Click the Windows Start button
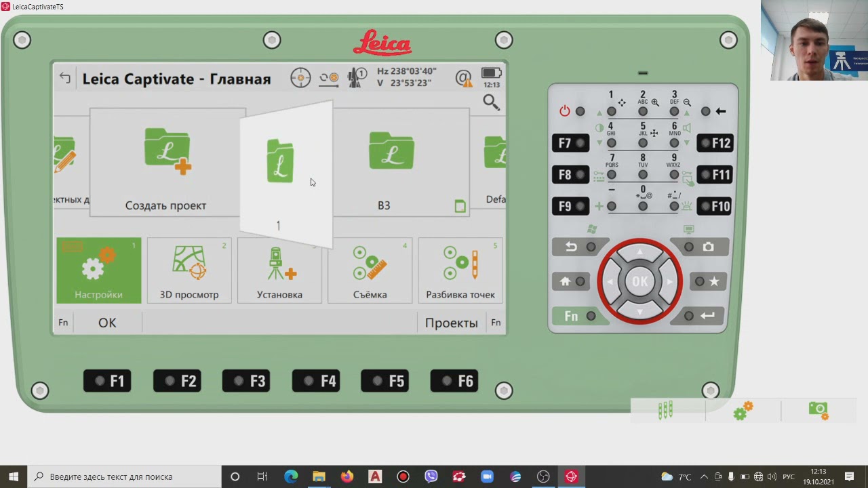868x488 pixels. [14, 476]
